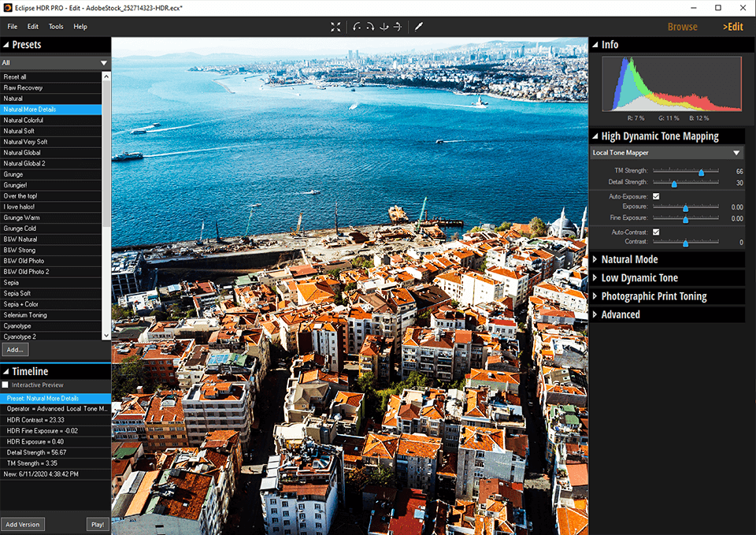
Task: Select the eyedropper tool in toolbar
Action: click(x=419, y=27)
